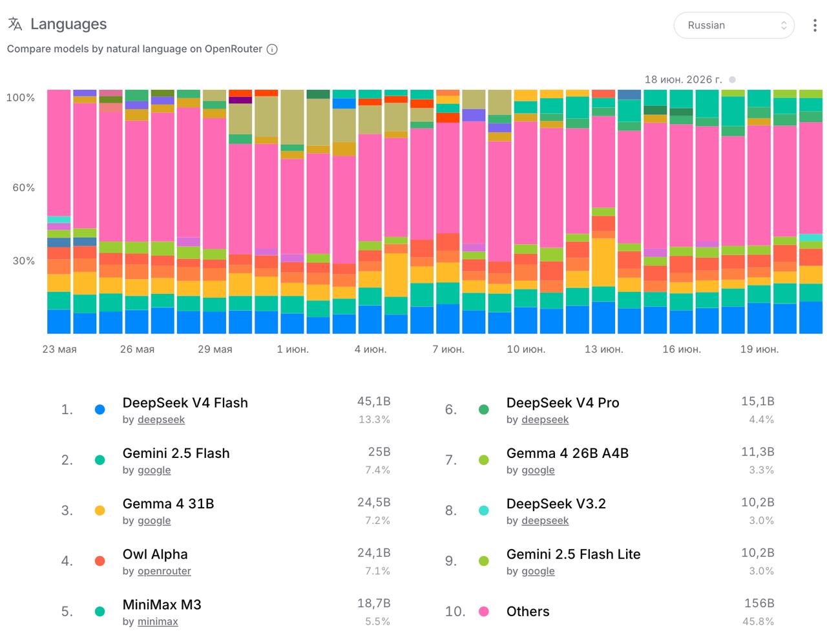Image resolution: width=827 pixels, height=644 pixels.
Task: Click the 13 июн. stacked bar
Action: point(603,212)
